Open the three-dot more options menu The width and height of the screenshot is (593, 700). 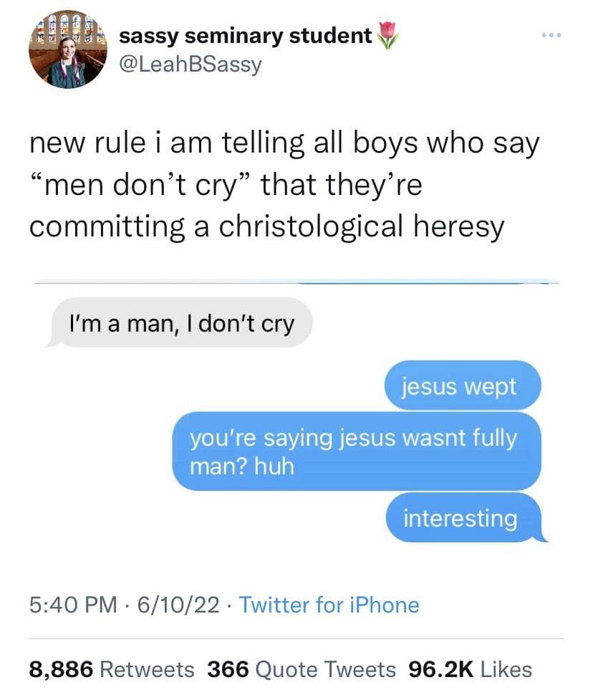point(551,34)
